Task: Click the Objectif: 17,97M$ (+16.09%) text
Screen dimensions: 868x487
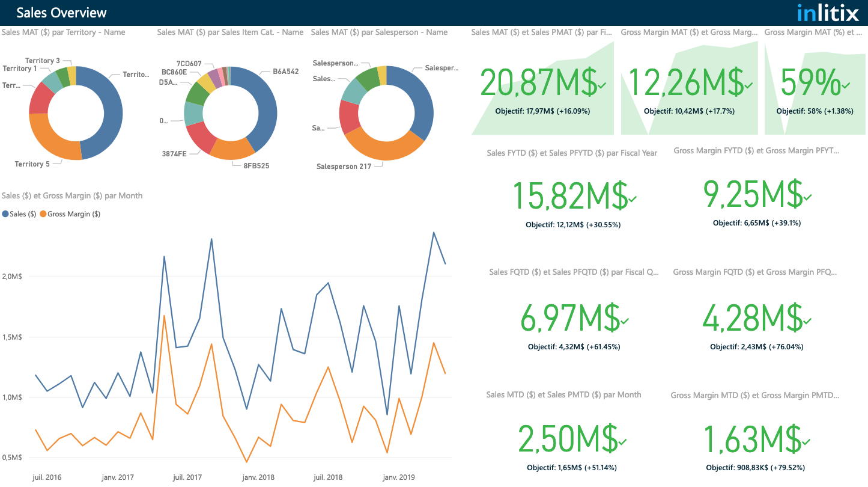Action: pyautogui.click(x=542, y=111)
